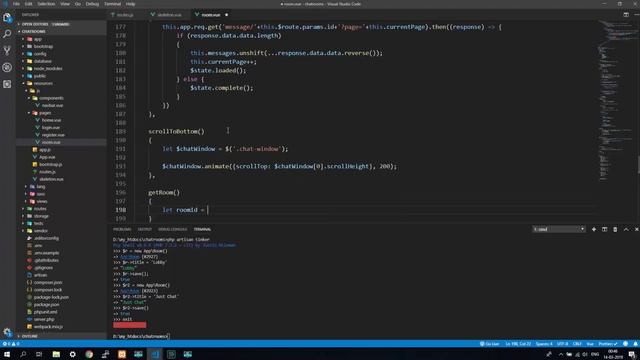Switch to the skeleton.vue editor tab
Image resolution: width=640 pixels, height=360 pixels.
click(169, 15)
